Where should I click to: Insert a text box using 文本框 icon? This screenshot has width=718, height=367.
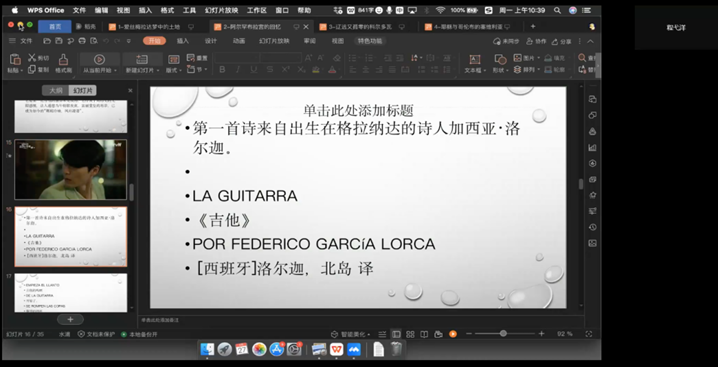point(475,64)
